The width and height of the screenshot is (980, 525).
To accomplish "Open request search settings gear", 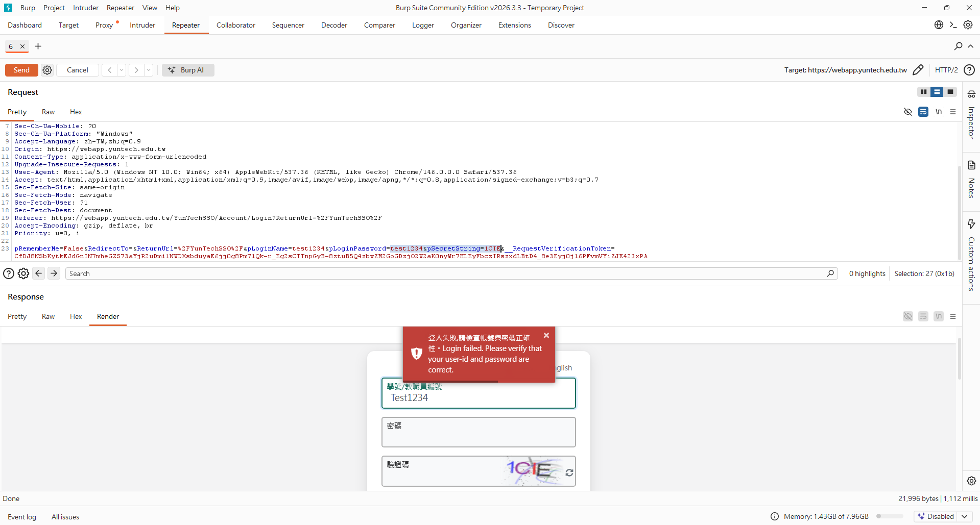I will (23, 273).
